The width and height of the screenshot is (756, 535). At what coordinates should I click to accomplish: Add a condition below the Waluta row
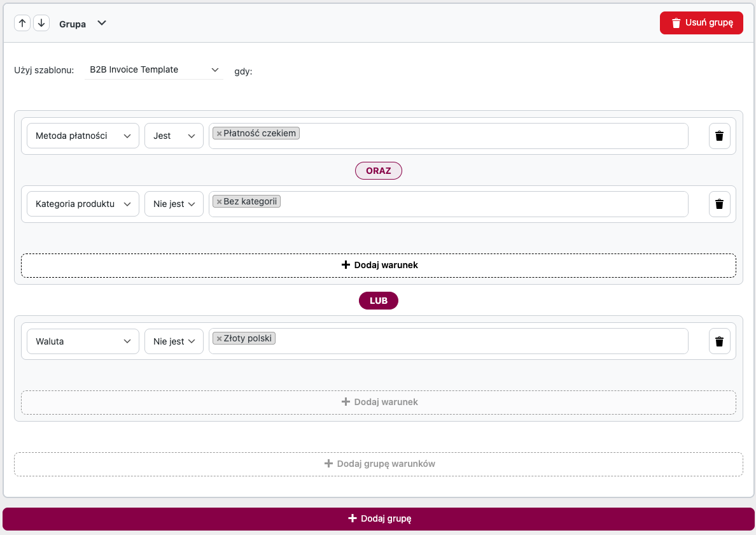(x=379, y=403)
